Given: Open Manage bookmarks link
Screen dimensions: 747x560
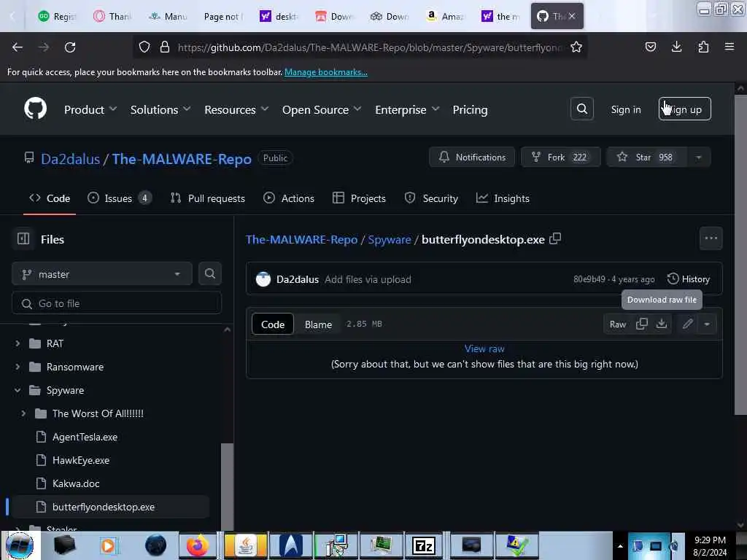Looking at the screenshot, I should point(326,72).
